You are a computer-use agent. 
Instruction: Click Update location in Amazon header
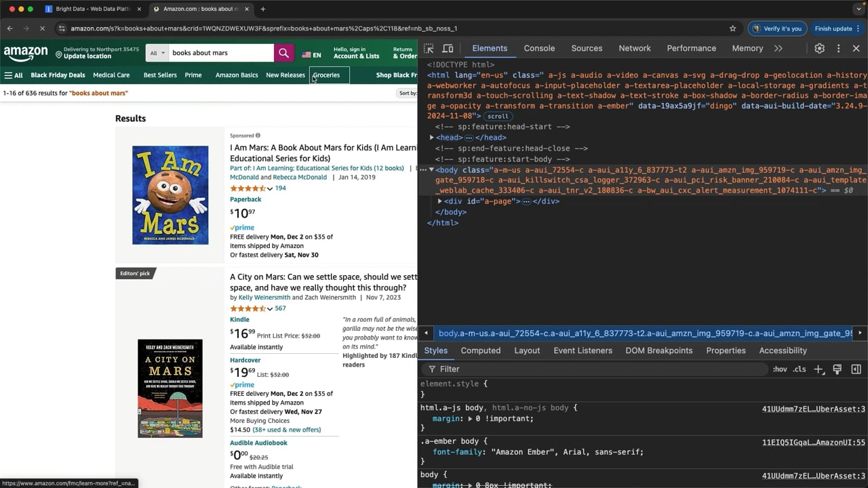[x=87, y=56]
